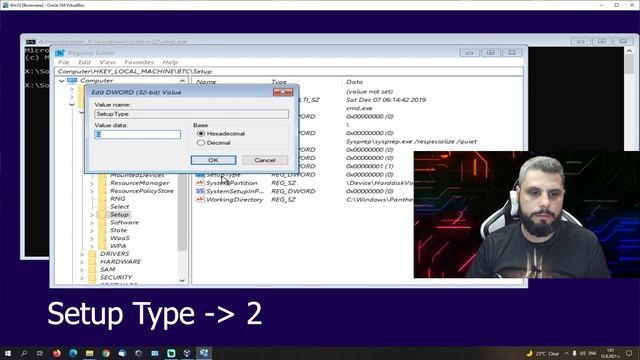Screen dimensions: 640x360
Task: Confirm the DWORD edit with OK
Action: click(x=213, y=160)
